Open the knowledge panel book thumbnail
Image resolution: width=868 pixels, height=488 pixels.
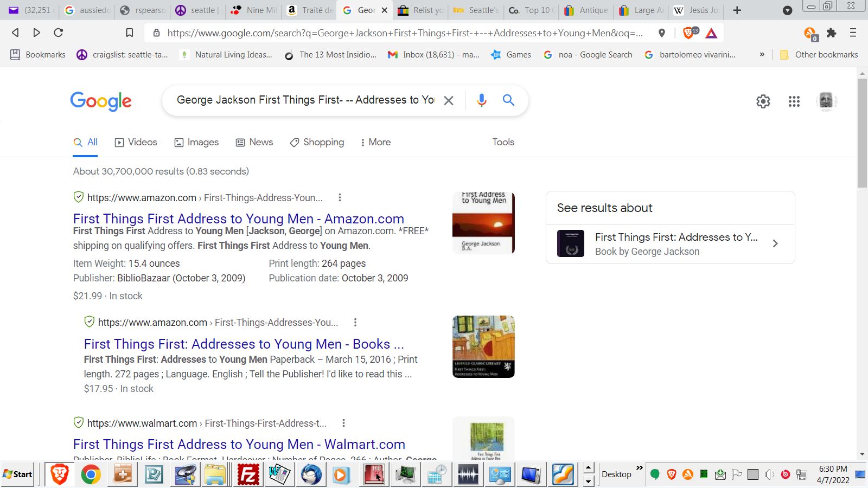(x=571, y=243)
